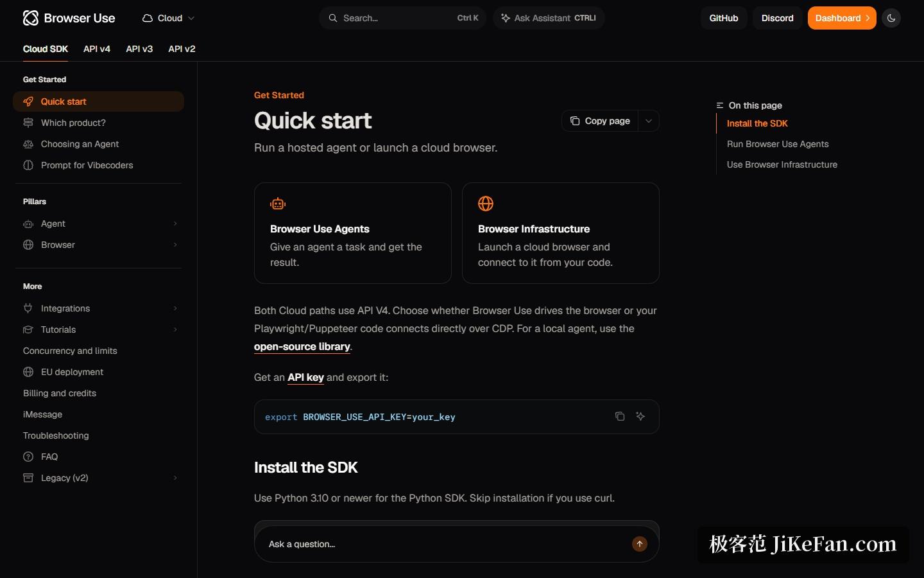Expand the Integrations chevron
This screenshot has height=578, width=924.
click(175, 308)
